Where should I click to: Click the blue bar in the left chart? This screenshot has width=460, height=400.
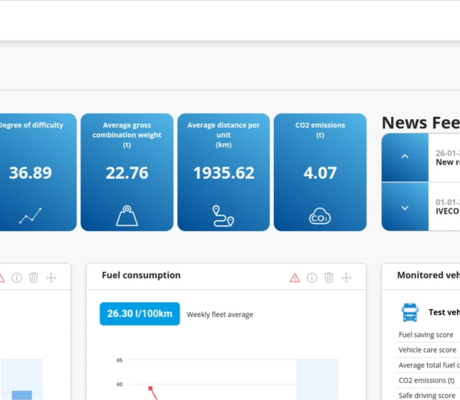click(x=22, y=395)
